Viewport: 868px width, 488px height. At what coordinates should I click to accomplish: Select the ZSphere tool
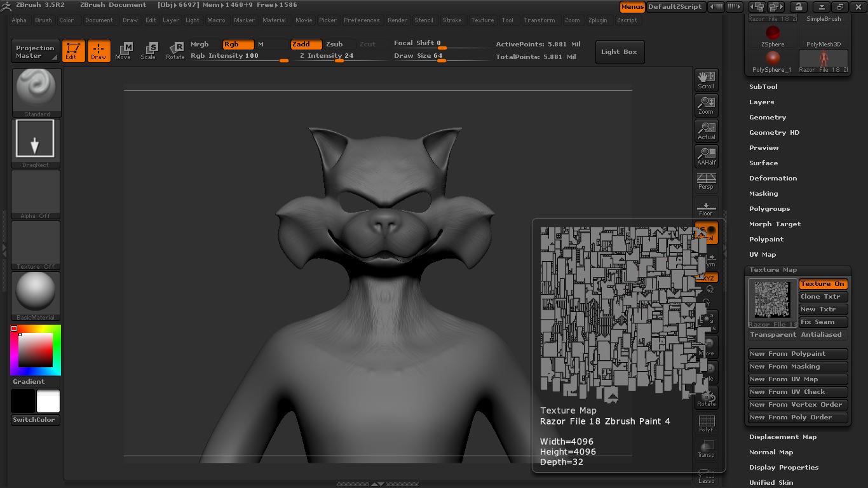tap(773, 36)
